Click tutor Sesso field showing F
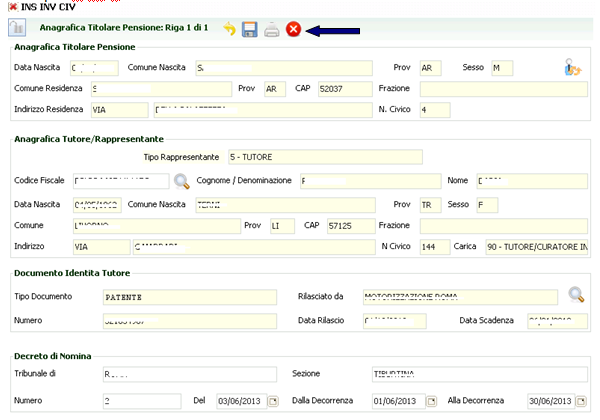Image resolution: width=600 pixels, height=420 pixels. [487, 205]
